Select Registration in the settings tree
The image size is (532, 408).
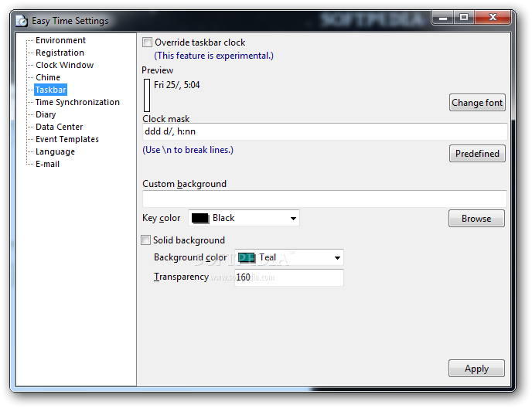click(x=60, y=53)
